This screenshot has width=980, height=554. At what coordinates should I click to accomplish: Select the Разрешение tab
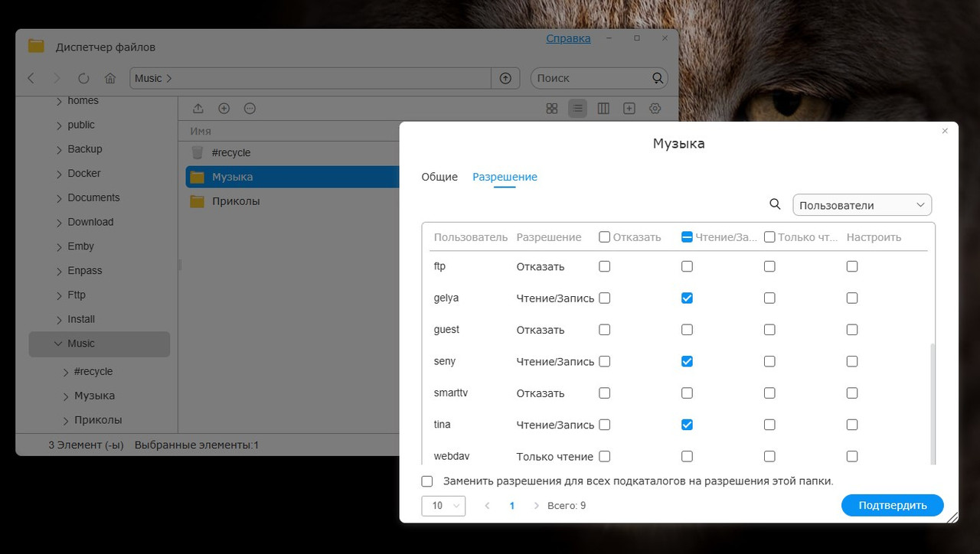[505, 177]
